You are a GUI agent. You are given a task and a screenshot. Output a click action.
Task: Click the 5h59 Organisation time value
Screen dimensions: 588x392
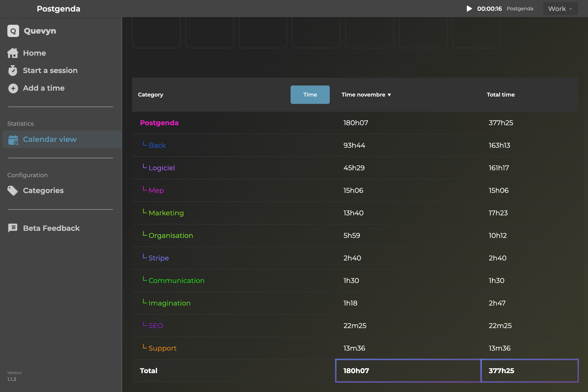tap(352, 235)
